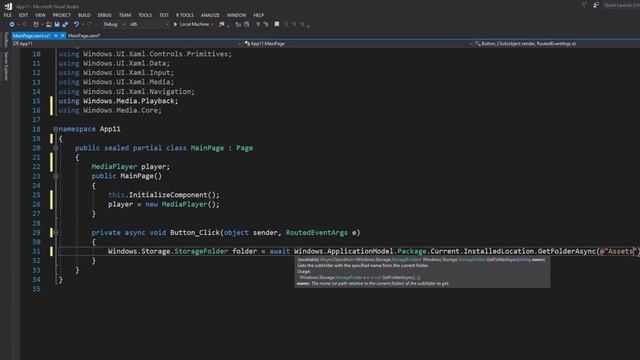
Task: Click the Save toolbar icon
Action: tap(57, 24)
